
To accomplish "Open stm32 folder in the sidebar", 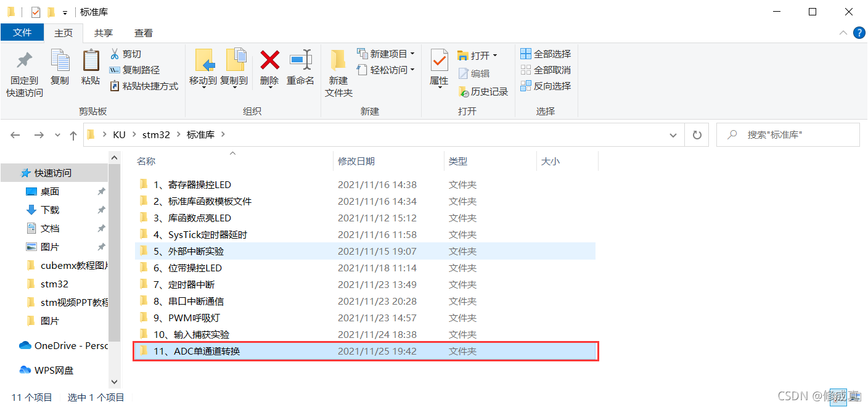I will click(x=54, y=284).
